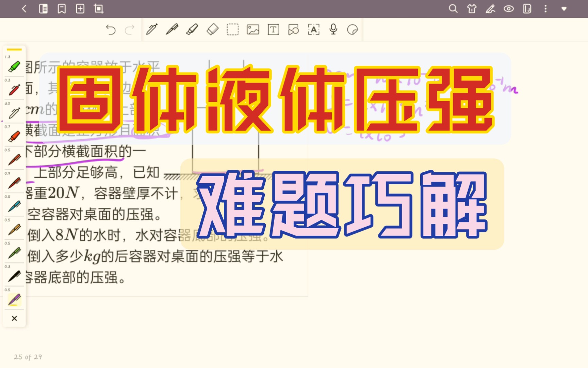Open search with magnifier icon
Screen dimensions: 588x368
pos(453,9)
